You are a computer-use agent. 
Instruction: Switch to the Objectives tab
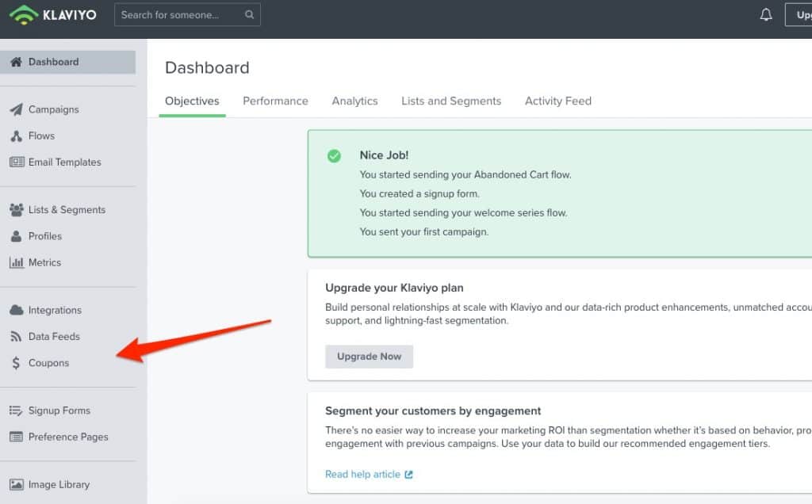click(x=192, y=101)
